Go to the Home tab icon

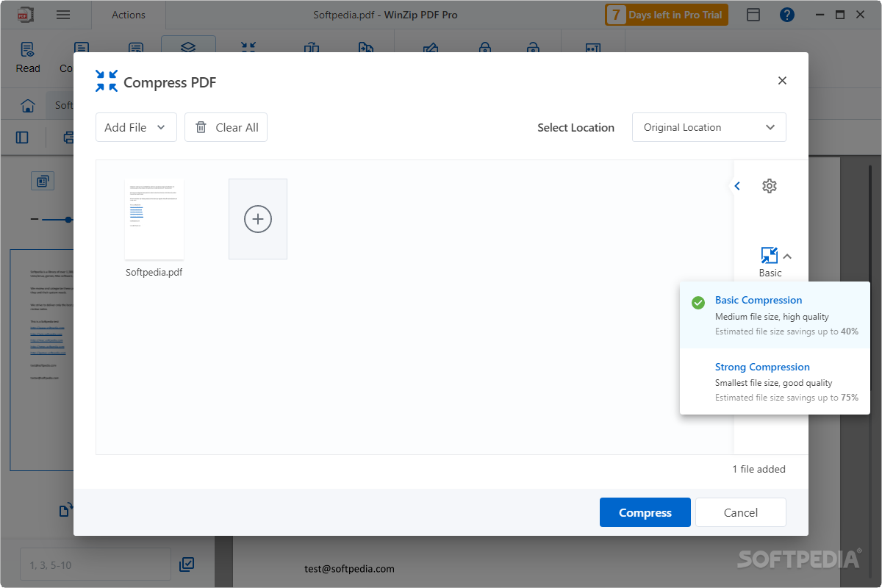click(x=28, y=105)
